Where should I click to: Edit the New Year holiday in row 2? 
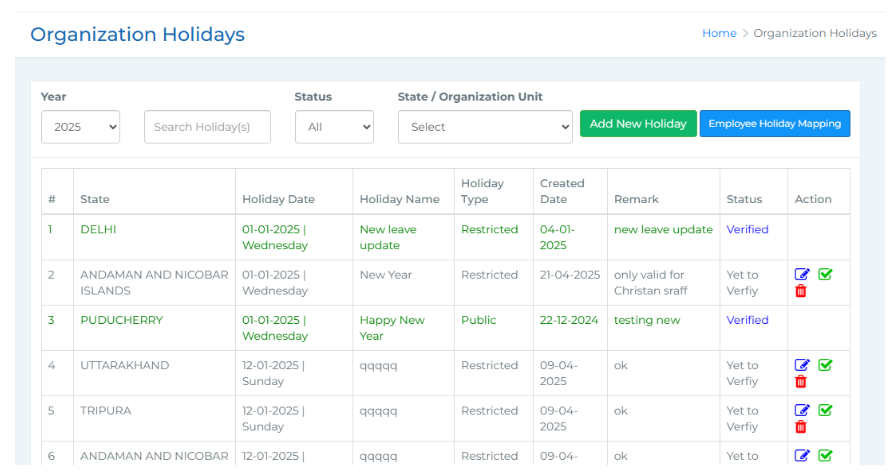click(x=802, y=275)
